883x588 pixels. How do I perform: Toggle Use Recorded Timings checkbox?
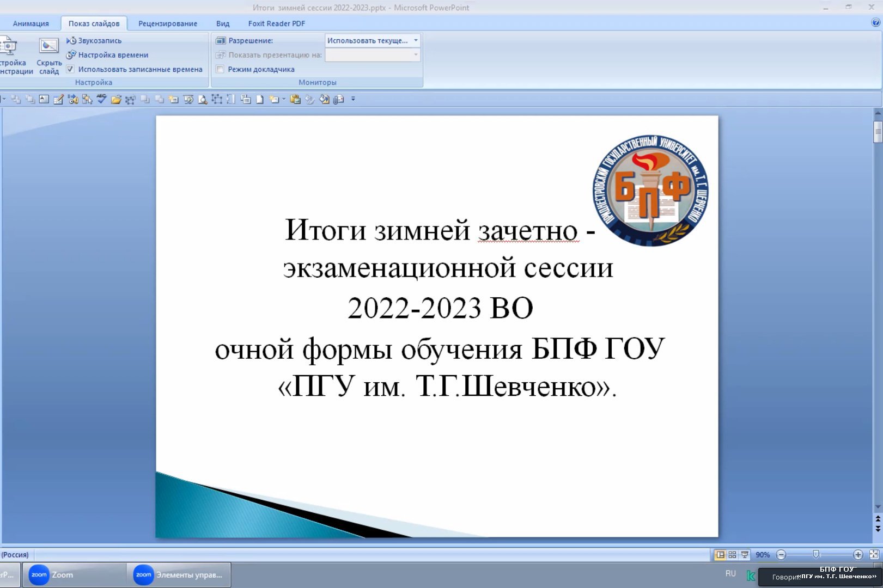click(70, 69)
